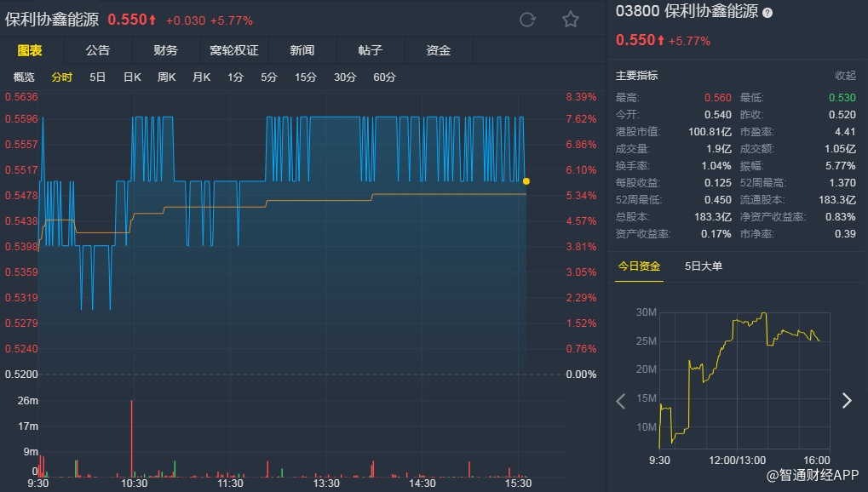Select 60分 chart interval
This screenshot has width=868, height=492.
pyautogui.click(x=385, y=77)
